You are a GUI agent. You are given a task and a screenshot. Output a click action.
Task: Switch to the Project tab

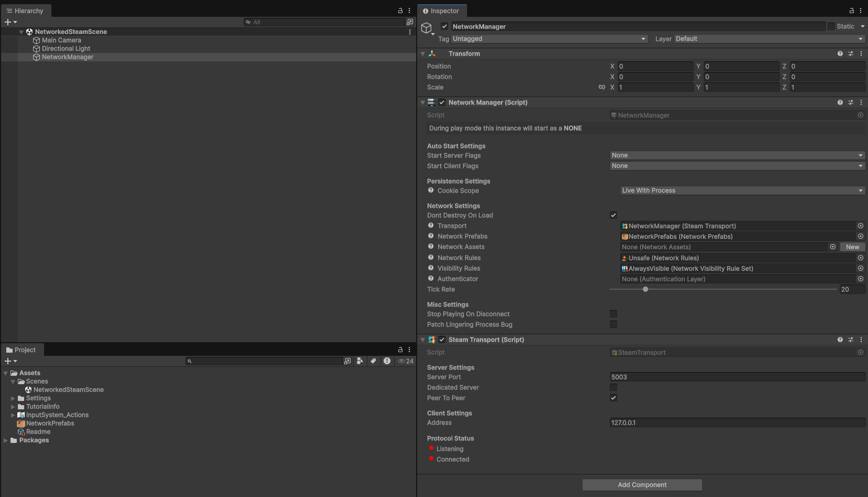click(x=22, y=350)
